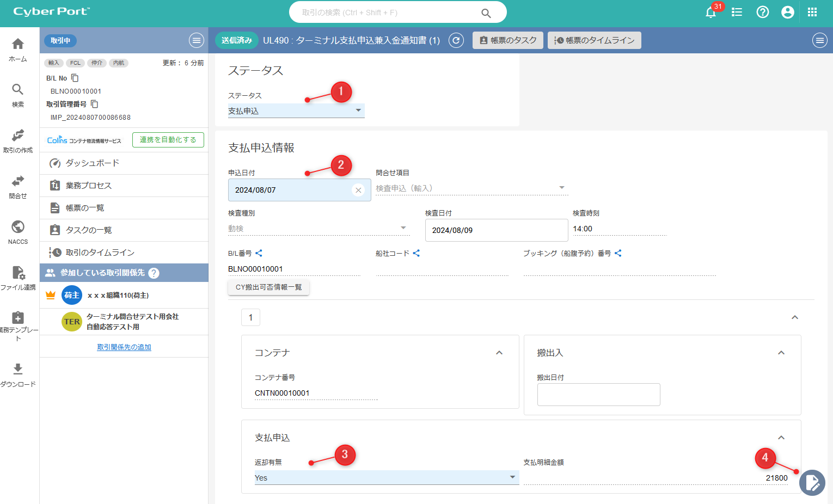Clear the 申込日付 date field
This screenshot has width=833, height=504.
click(x=358, y=190)
